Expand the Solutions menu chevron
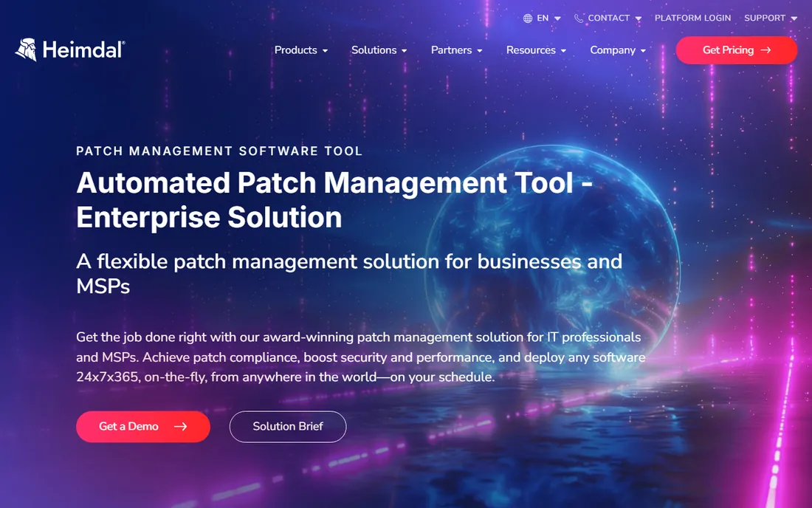The height and width of the screenshot is (508, 812). (404, 51)
